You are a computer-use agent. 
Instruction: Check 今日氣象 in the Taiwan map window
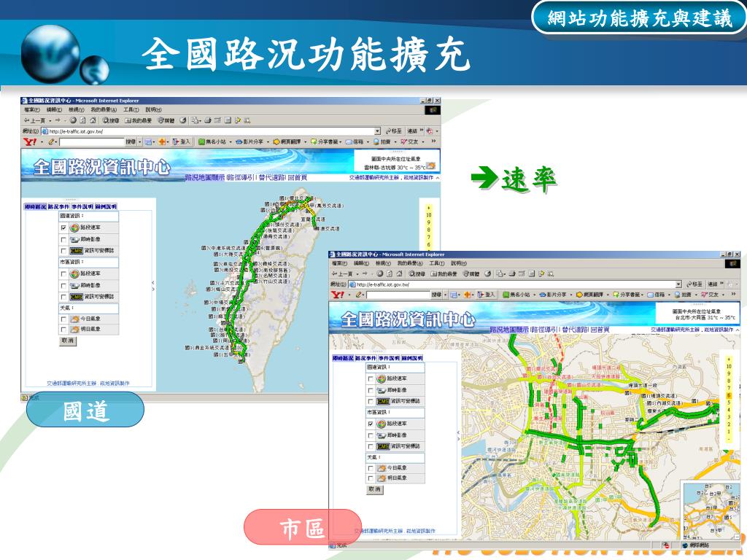click(63, 319)
